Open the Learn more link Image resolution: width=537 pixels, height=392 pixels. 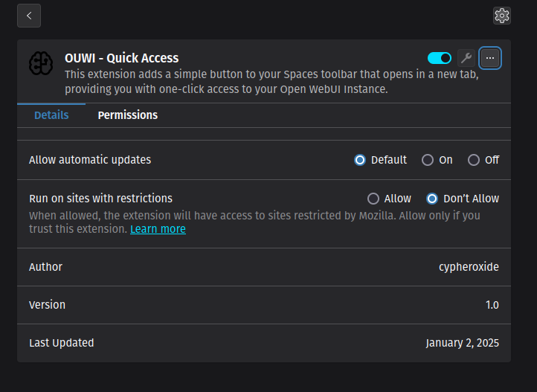[158, 229]
